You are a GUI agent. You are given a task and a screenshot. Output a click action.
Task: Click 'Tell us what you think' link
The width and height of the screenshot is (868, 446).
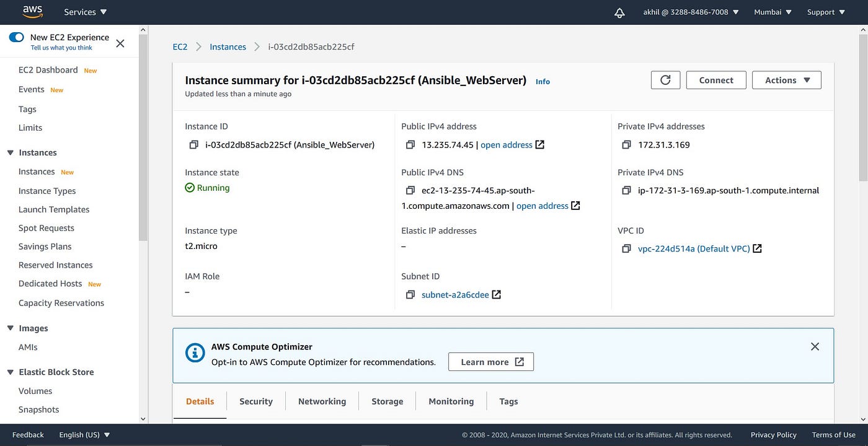(x=61, y=48)
